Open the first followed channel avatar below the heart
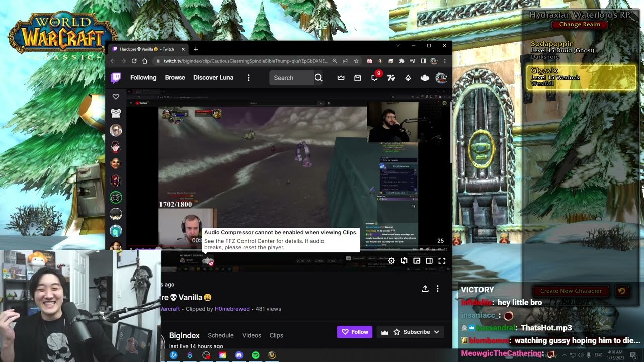The height and width of the screenshot is (362, 644). pyautogui.click(x=116, y=114)
